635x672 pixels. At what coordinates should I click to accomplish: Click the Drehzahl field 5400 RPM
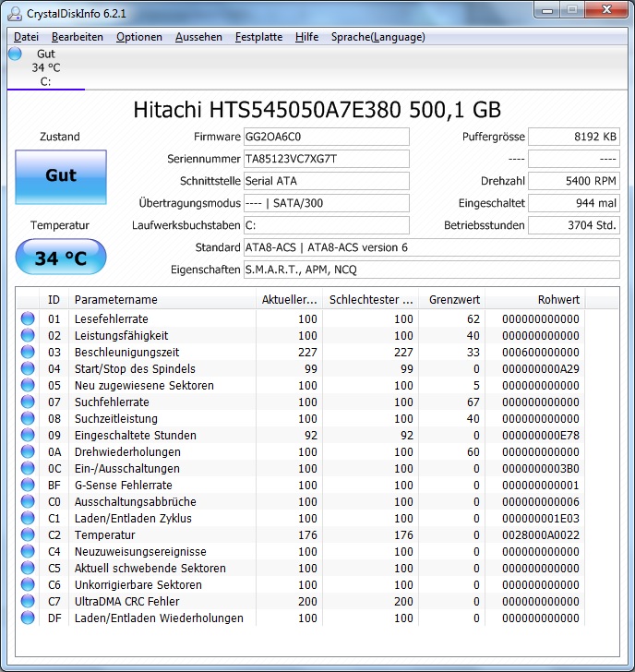(574, 181)
